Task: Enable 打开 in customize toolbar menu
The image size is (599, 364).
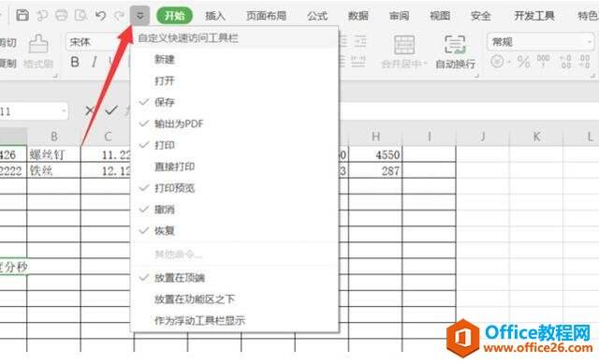Action: [235, 80]
